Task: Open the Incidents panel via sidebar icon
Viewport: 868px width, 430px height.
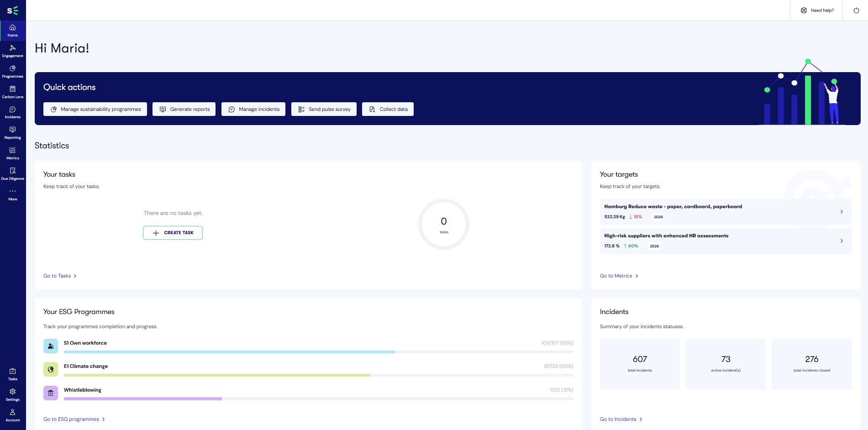Action: (x=12, y=111)
